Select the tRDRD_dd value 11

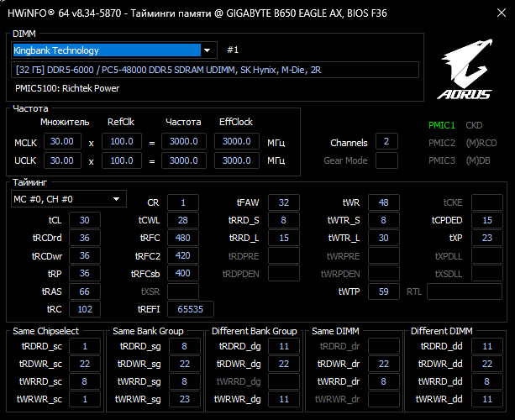(487, 346)
